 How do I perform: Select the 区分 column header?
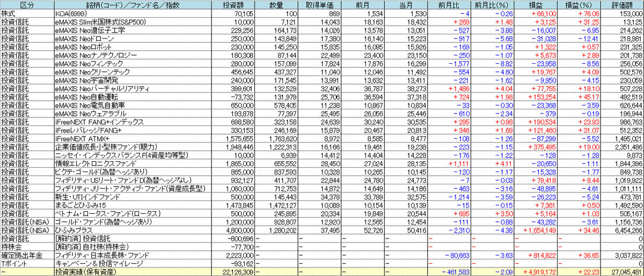pos(27,4)
